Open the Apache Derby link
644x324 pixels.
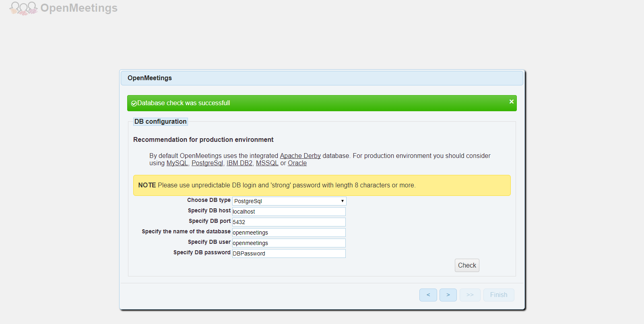(x=300, y=156)
